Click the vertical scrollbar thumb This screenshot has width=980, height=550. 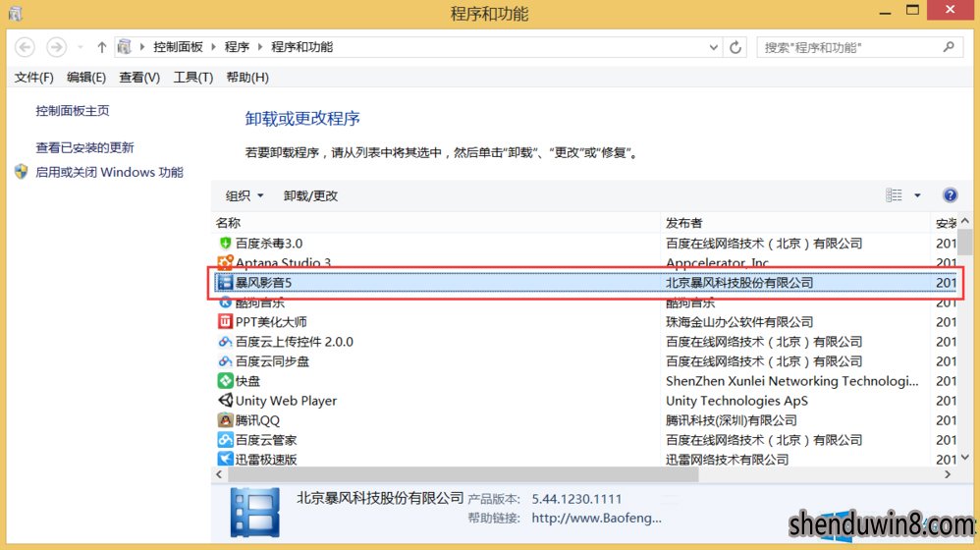(965, 242)
